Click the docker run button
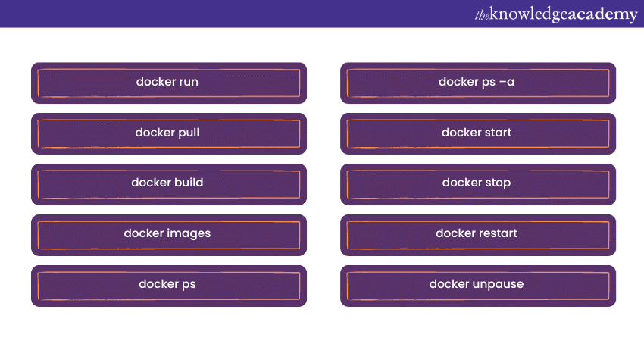The width and height of the screenshot is (644, 341). 168,82
